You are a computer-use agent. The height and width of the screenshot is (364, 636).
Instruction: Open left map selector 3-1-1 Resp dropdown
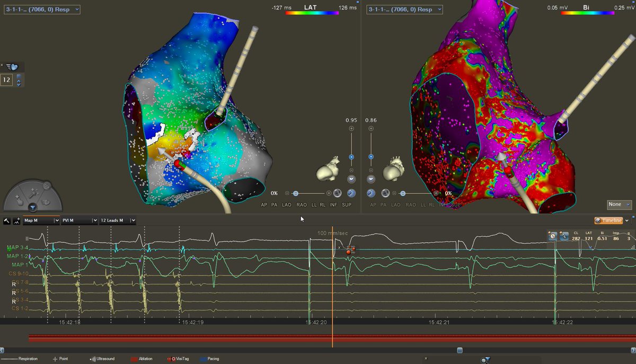coord(42,10)
